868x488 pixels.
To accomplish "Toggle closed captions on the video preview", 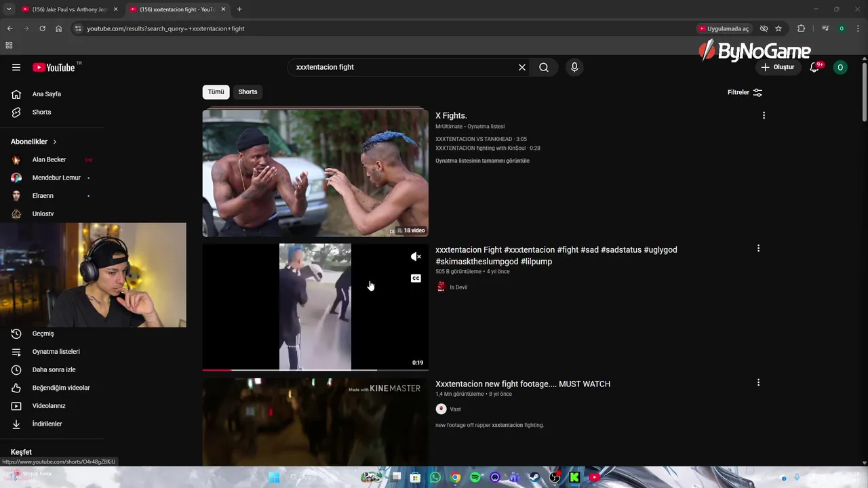I will [x=416, y=278].
